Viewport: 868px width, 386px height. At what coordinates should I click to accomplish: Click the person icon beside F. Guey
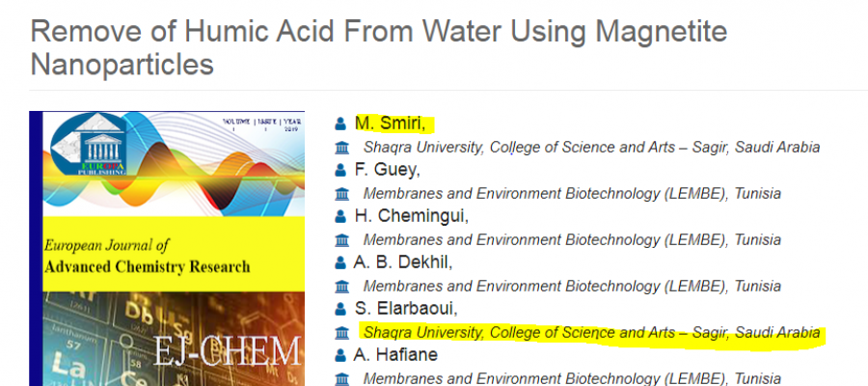point(340,170)
